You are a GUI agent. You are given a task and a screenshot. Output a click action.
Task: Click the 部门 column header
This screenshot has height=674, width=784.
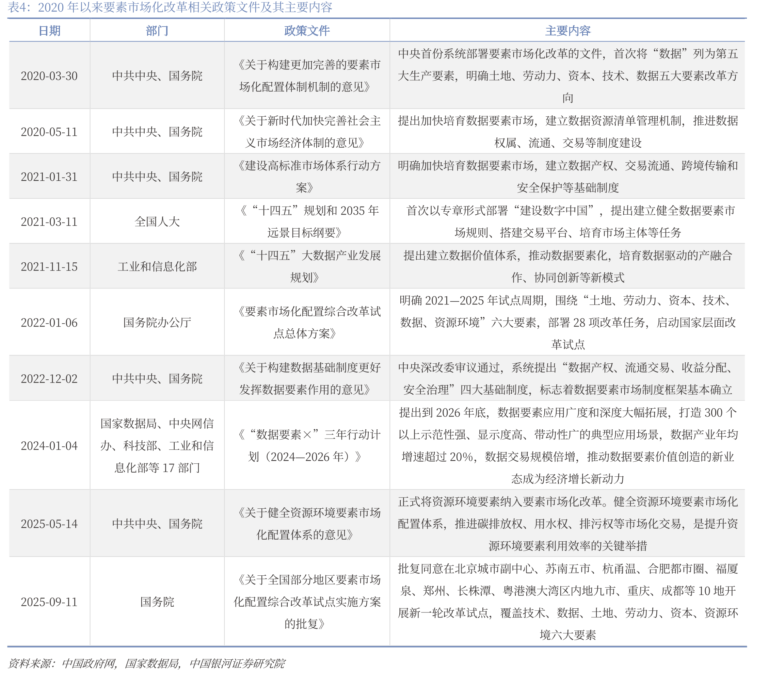click(157, 31)
